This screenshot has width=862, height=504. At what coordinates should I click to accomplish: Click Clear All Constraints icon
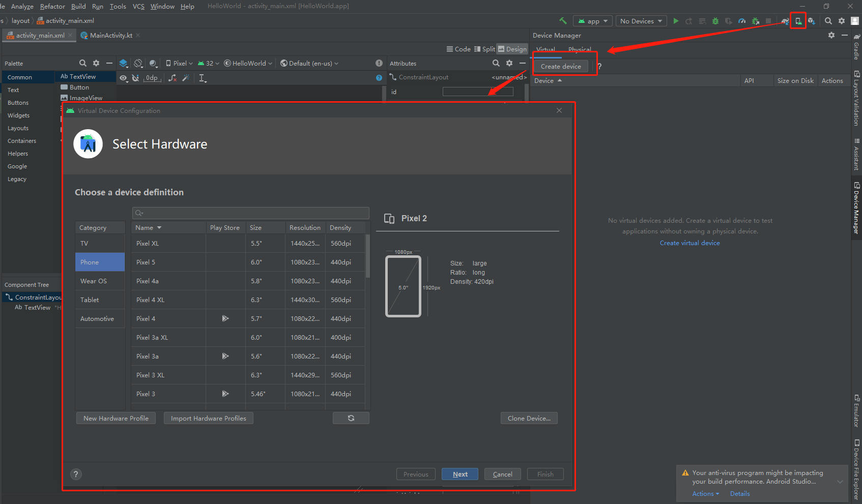(x=173, y=78)
